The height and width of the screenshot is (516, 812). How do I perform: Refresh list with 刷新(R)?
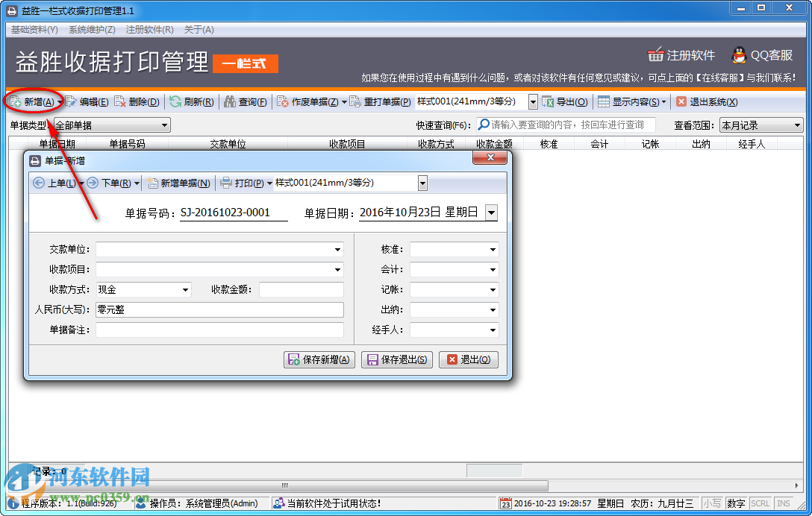(x=192, y=102)
